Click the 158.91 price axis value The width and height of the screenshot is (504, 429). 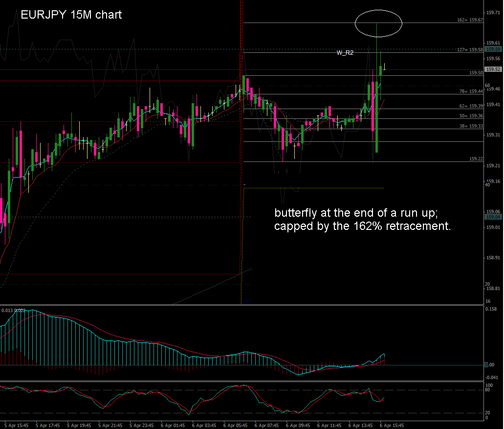click(x=493, y=258)
